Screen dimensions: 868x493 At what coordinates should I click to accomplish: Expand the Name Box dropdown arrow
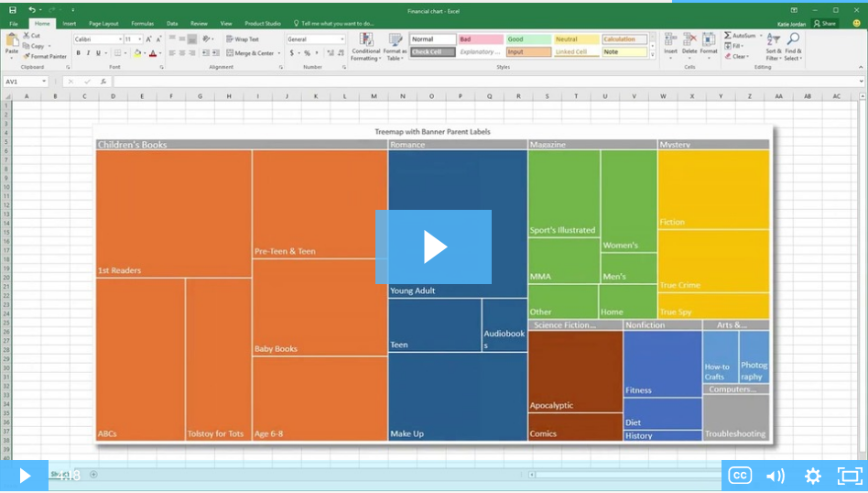[45, 82]
